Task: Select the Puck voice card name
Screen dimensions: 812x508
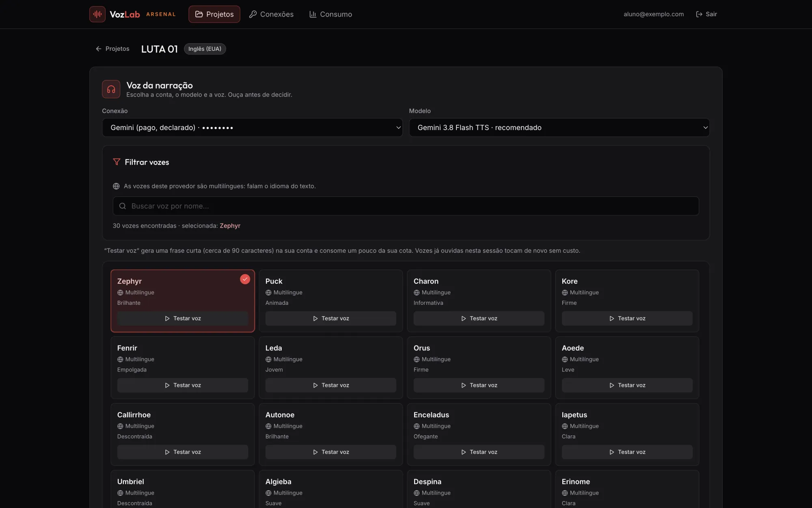Action: point(274,281)
